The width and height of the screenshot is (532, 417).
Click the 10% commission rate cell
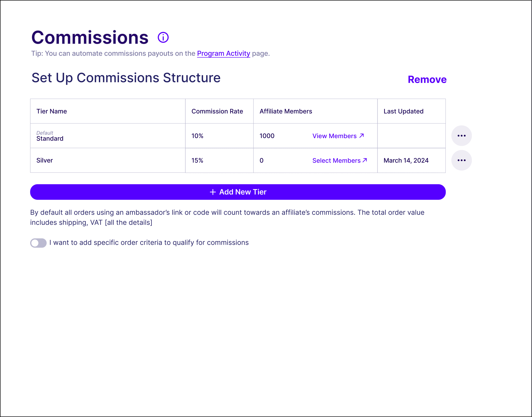tap(197, 136)
